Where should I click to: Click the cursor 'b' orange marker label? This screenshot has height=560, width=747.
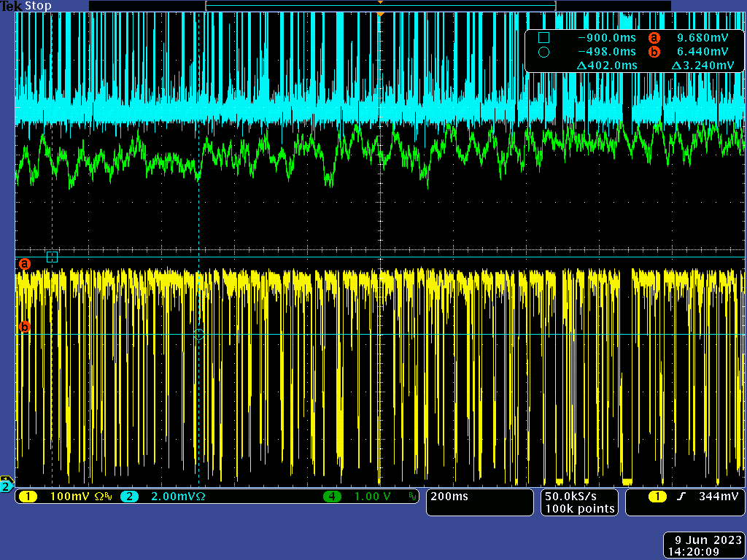[24, 327]
